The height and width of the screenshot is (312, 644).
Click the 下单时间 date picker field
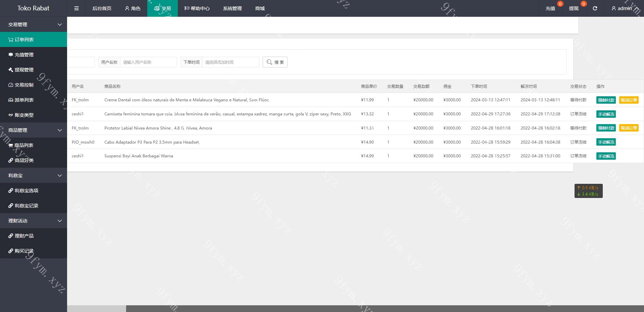[231, 62]
